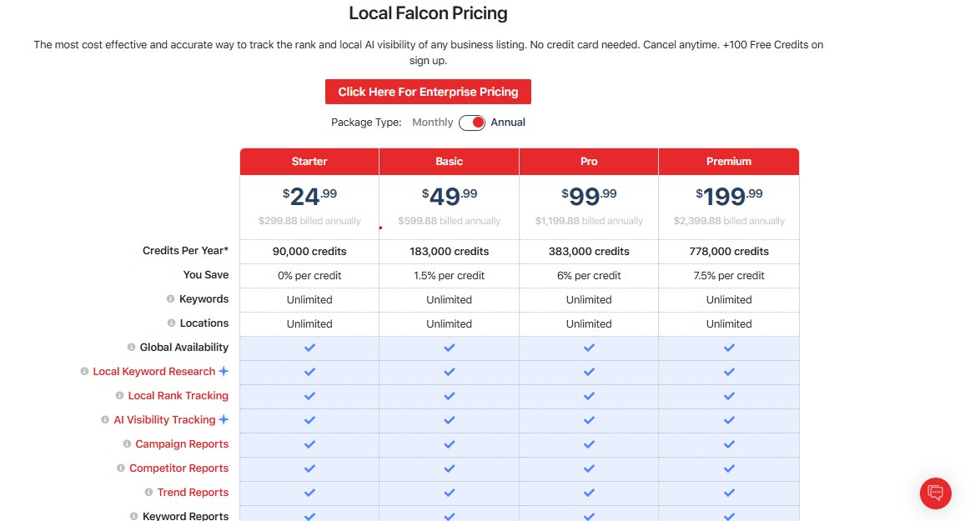Screen dimensions: 980x521
Task: Click the $24.99 Starter price
Action: (x=309, y=196)
